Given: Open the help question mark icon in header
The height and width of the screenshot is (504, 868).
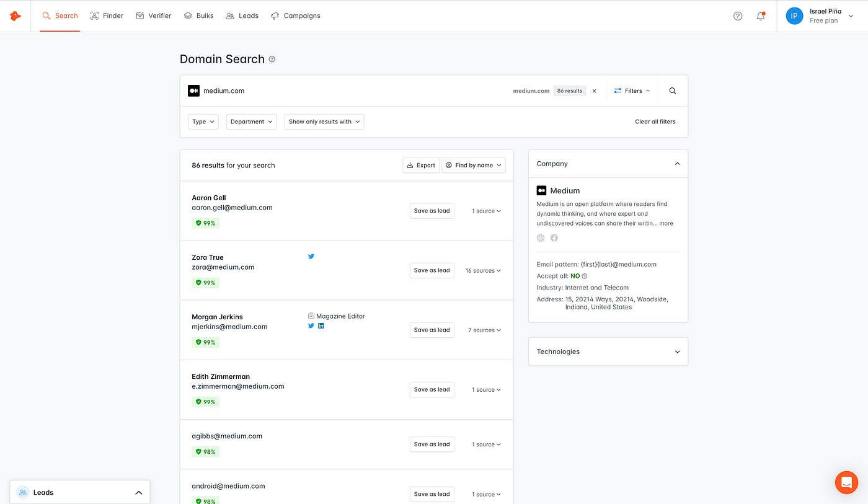Looking at the screenshot, I should click(x=738, y=16).
